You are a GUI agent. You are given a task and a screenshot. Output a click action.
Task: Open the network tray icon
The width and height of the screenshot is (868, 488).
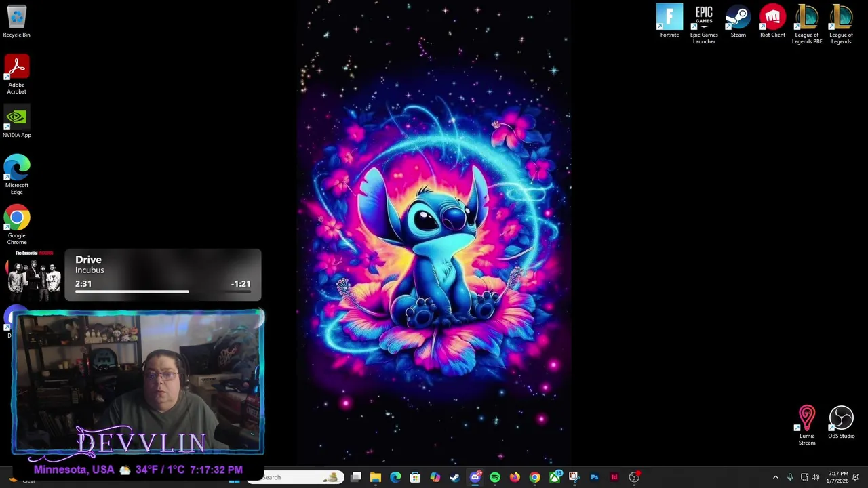(x=804, y=477)
